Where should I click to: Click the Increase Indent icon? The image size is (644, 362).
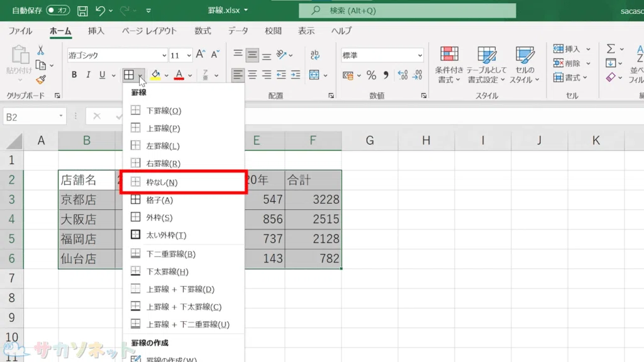[x=296, y=75]
